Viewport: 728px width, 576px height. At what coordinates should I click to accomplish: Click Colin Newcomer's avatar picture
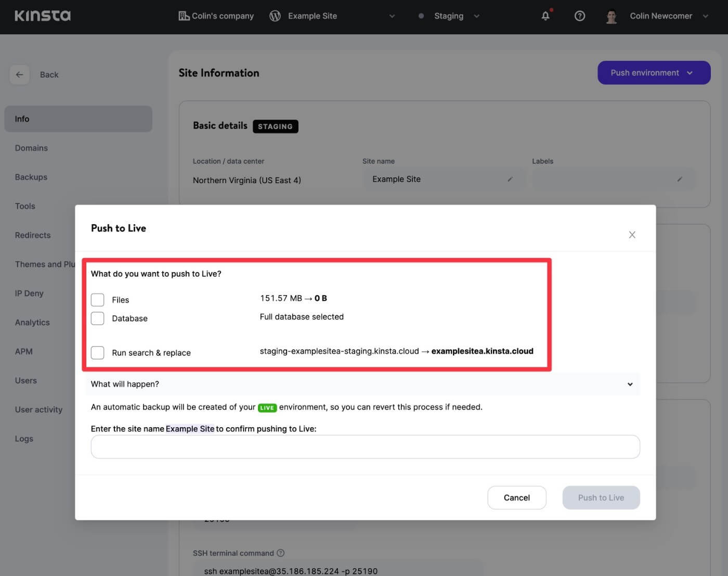(x=612, y=17)
